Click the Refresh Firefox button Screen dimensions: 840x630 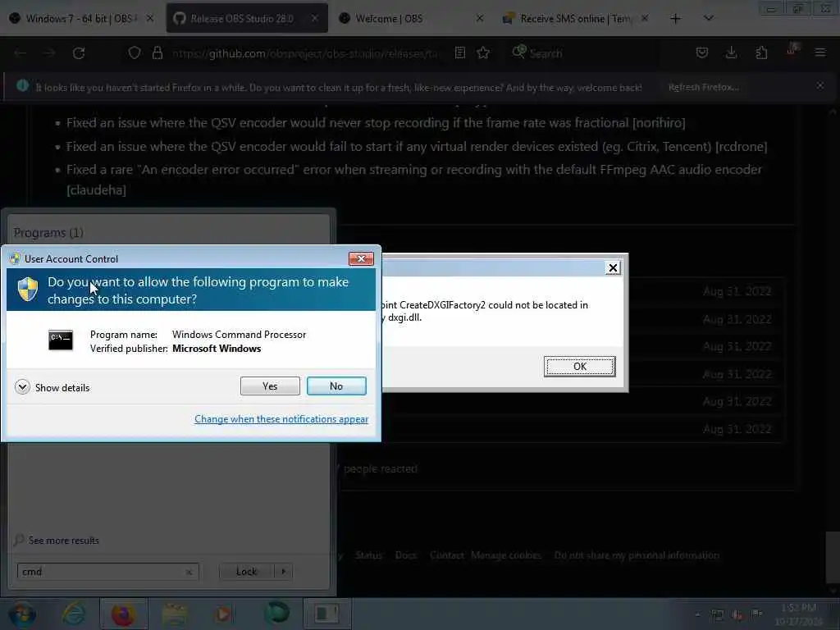(703, 87)
